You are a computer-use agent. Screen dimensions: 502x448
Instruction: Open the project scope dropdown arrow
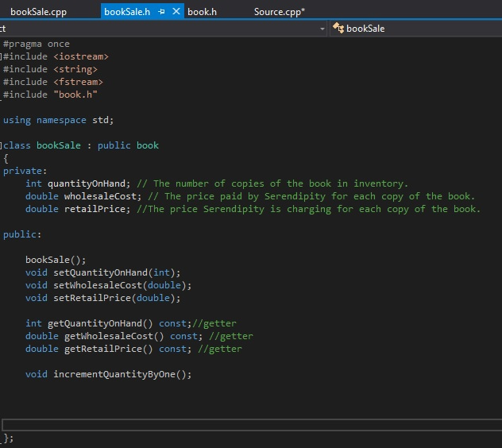click(322, 29)
